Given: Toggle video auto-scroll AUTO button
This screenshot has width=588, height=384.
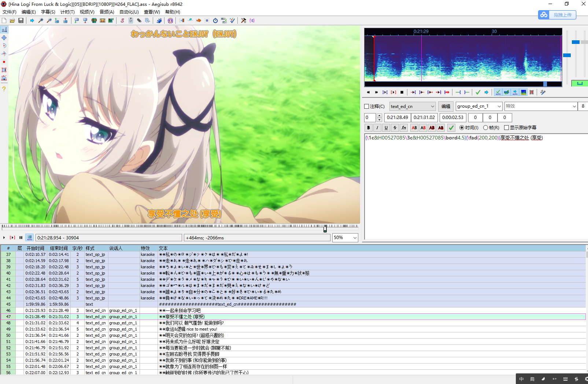Looking at the screenshot, I should 30,238.
